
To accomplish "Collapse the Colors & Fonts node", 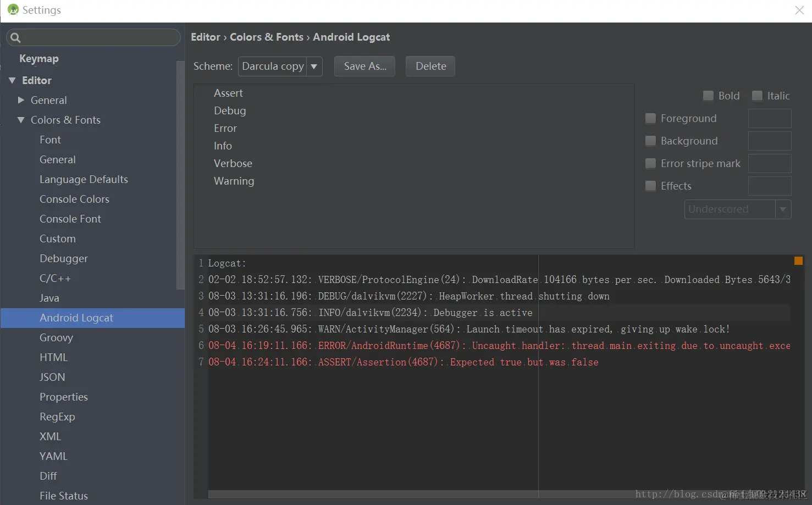I will click(x=21, y=120).
